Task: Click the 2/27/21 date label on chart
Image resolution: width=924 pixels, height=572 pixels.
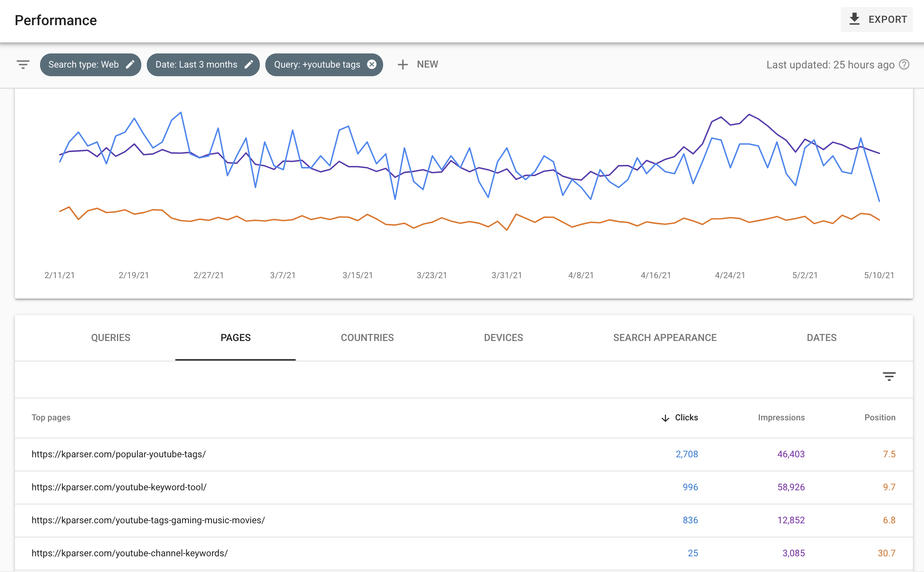Action: coord(208,275)
